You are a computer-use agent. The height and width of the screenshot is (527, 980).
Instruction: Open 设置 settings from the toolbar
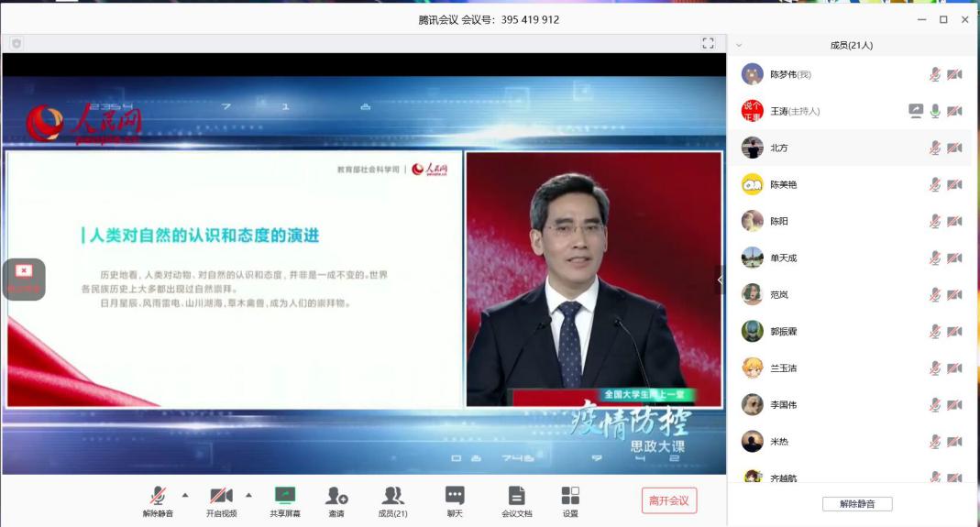570,496
